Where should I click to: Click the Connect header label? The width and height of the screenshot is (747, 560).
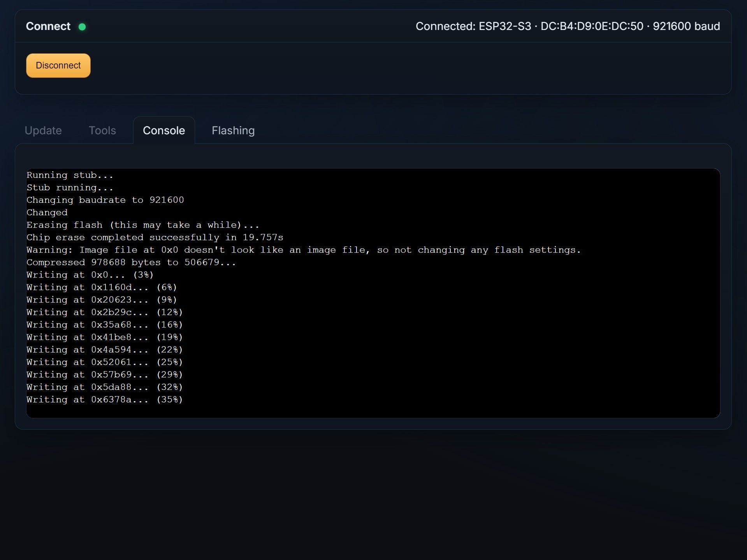click(48, 26)
